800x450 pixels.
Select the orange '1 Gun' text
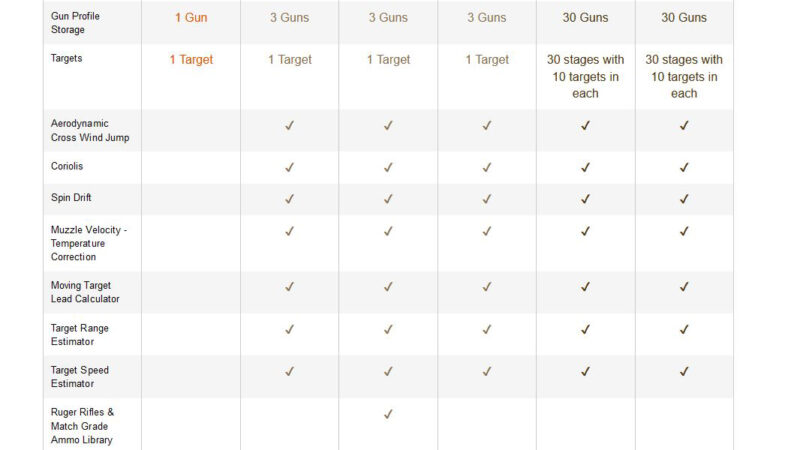coord(190,17)
